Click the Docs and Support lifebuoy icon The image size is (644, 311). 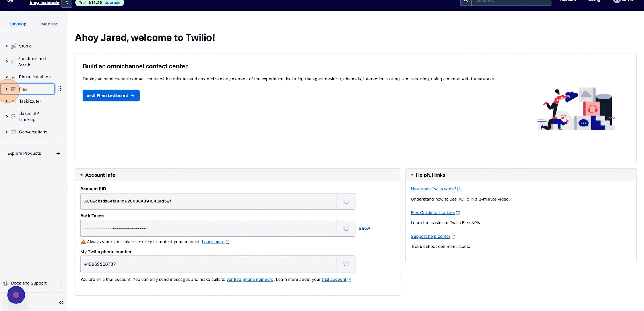pos(6,283)
